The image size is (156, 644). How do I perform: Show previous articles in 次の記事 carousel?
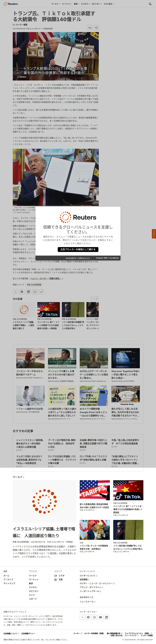pyautogui.click(x=92, y=298)
